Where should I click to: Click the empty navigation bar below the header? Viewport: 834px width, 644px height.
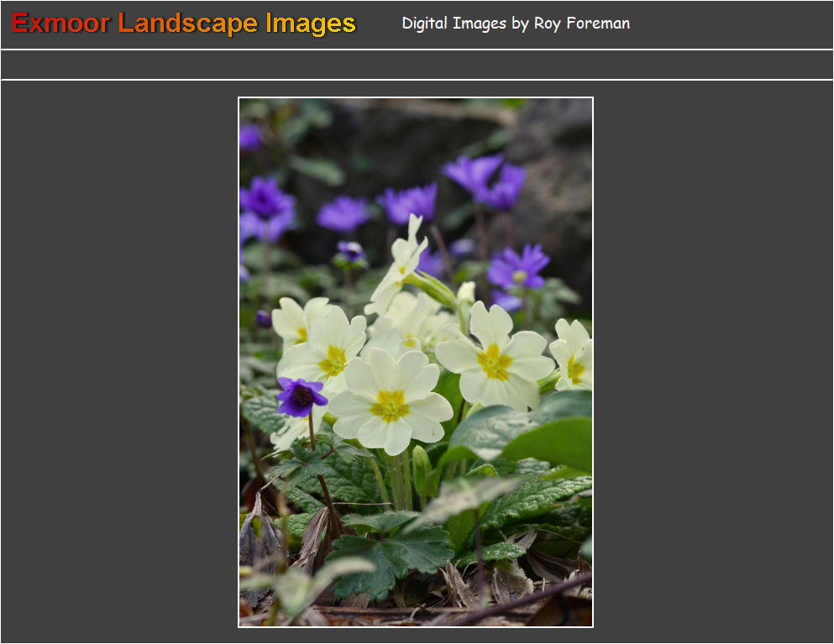tap(417, 65)
